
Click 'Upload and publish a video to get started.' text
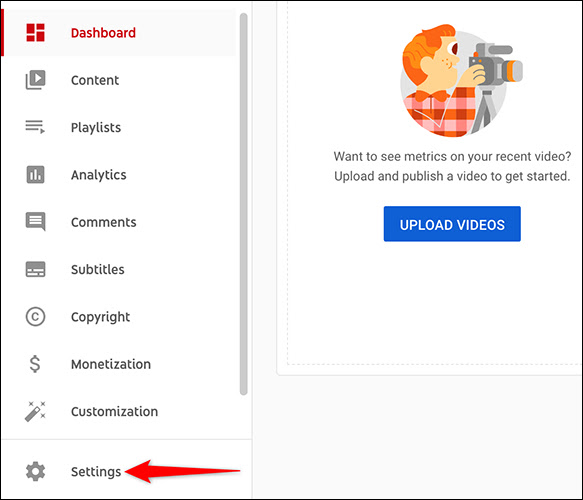click(452, 176)
